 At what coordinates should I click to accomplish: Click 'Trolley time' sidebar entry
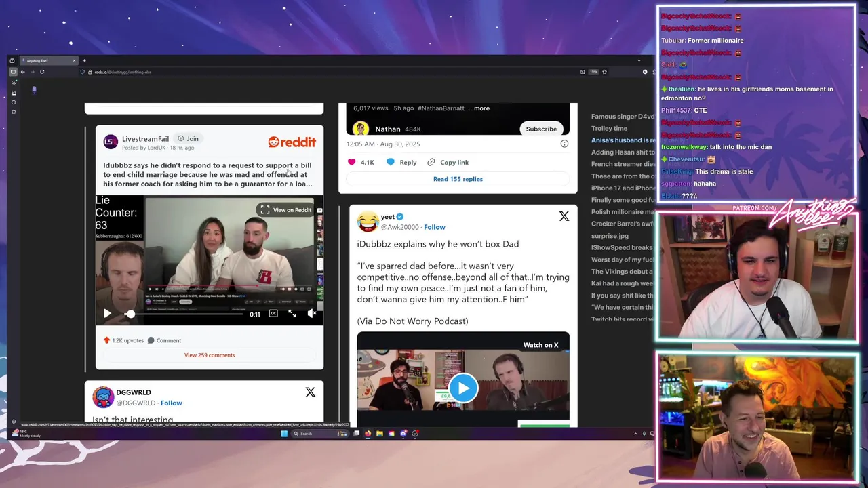[x=609, y=128]
